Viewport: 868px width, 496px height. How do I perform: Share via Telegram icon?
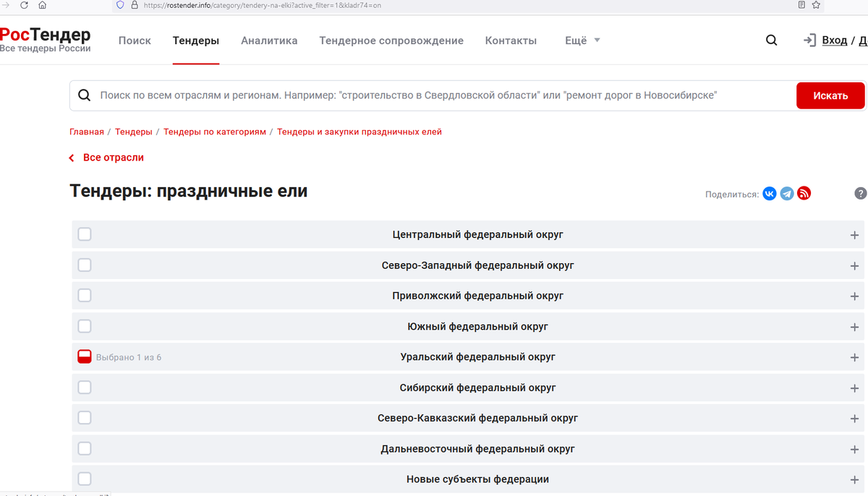point(787,194)
